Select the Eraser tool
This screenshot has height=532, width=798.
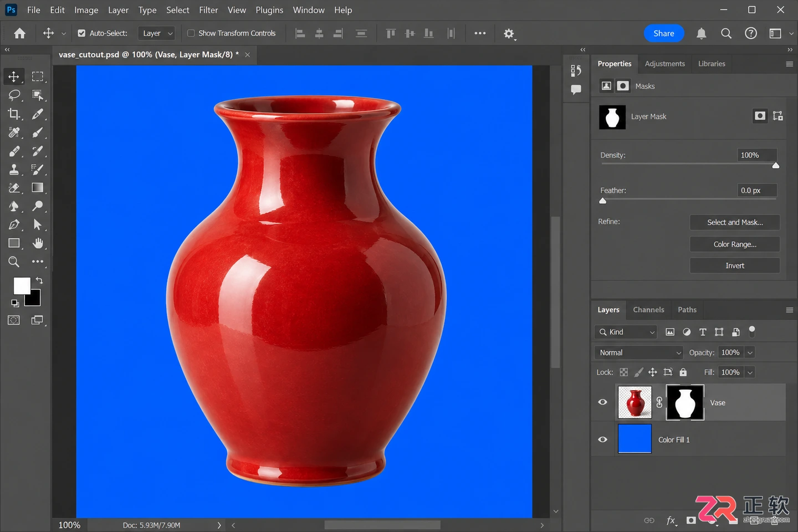(x=14, y=188)
